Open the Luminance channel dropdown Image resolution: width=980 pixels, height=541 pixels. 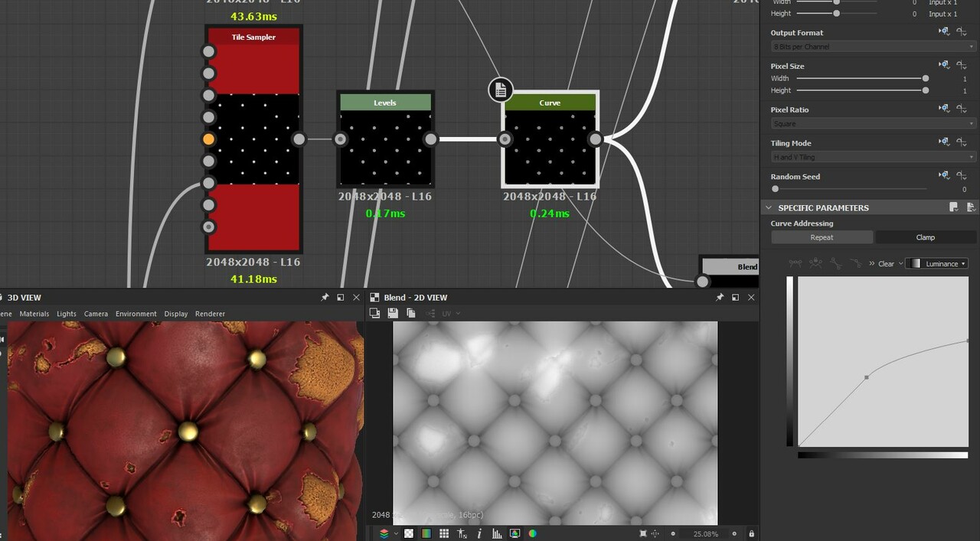point(936,263)
